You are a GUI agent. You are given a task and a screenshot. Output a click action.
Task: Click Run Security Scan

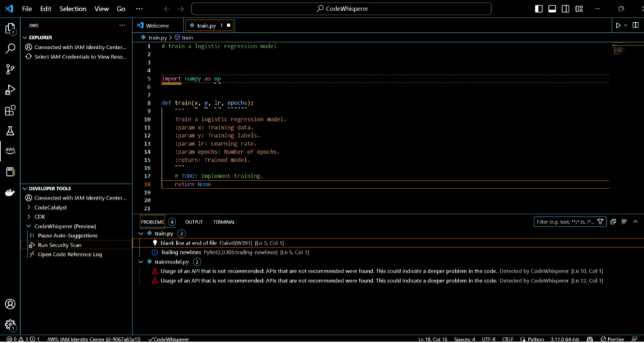click(x=59, y=245)
